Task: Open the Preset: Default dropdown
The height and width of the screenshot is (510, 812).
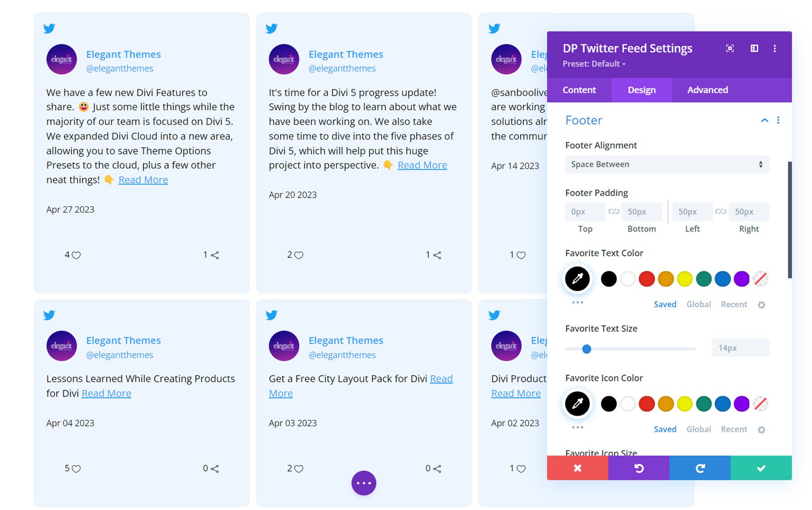Action: pyautogui.click(x=594, y=64)
